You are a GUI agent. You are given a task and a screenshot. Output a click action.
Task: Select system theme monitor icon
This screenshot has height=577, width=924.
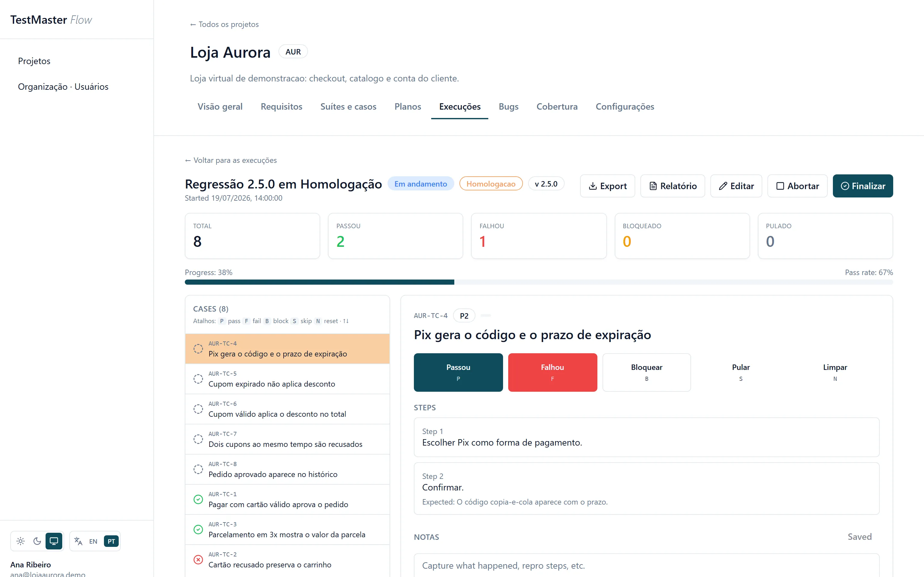pos(54,541)
